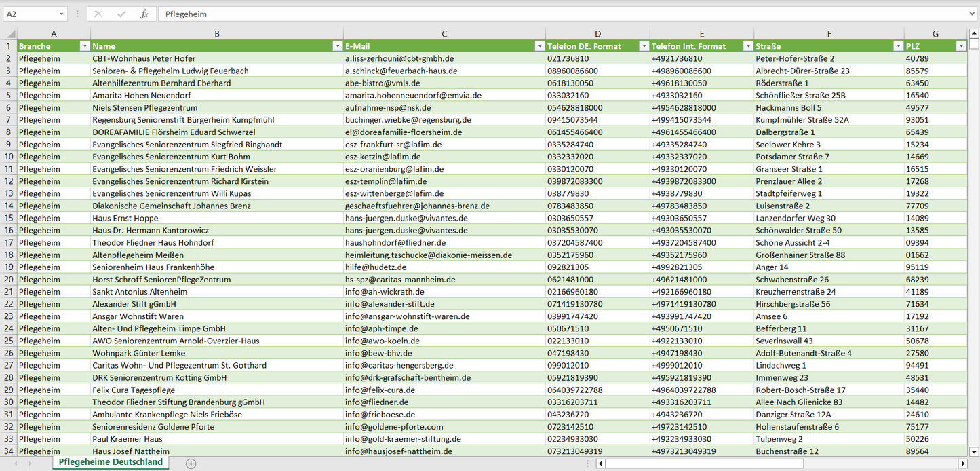Click the horizontal scrollbar thumb
Image resolution: width=980 pixels, height=471 pixels.
[704, 464]
